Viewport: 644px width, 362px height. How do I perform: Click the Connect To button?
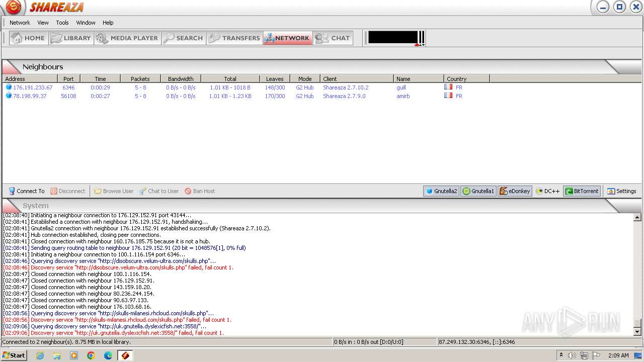(x=27, y=191)
